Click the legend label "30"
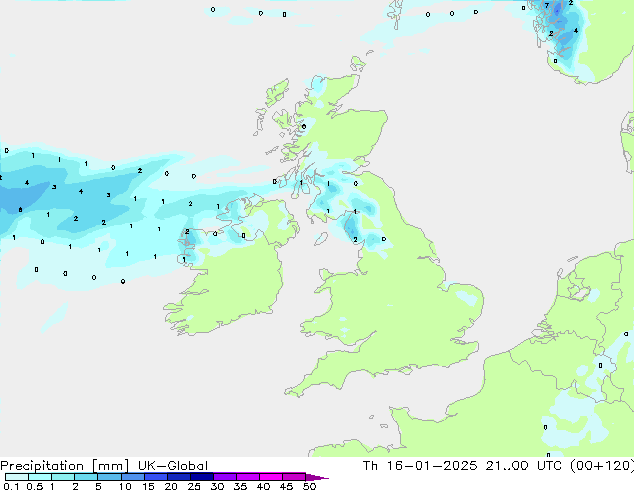Image resolution: width=634 pixels, height=490 pixels. tap(217, 486)
